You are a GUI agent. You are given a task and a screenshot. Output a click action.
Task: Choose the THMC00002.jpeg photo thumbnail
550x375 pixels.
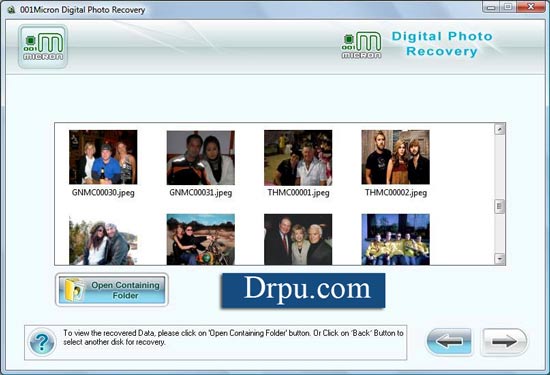[395, 157]
